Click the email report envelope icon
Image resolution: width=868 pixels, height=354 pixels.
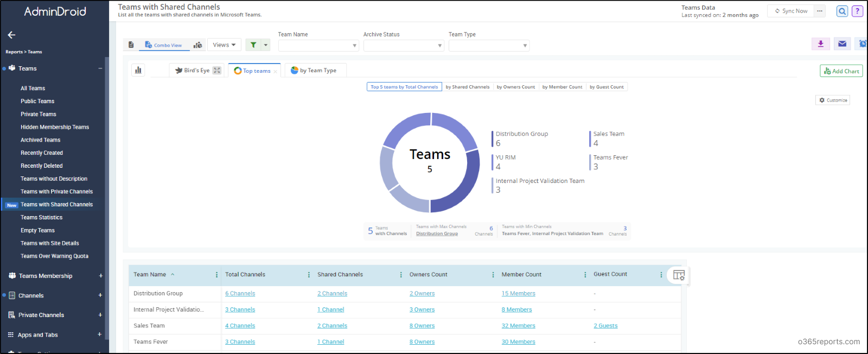(842, 44)
